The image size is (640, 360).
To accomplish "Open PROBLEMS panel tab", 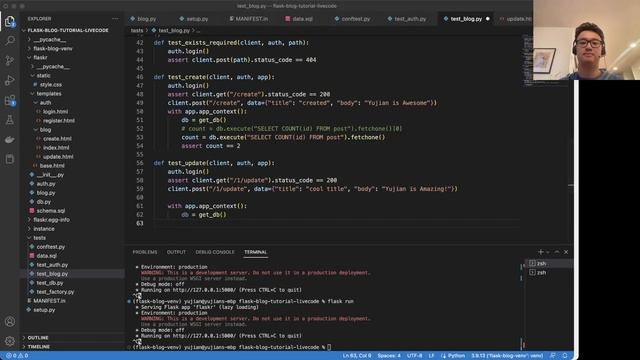I will coord(144,252).
